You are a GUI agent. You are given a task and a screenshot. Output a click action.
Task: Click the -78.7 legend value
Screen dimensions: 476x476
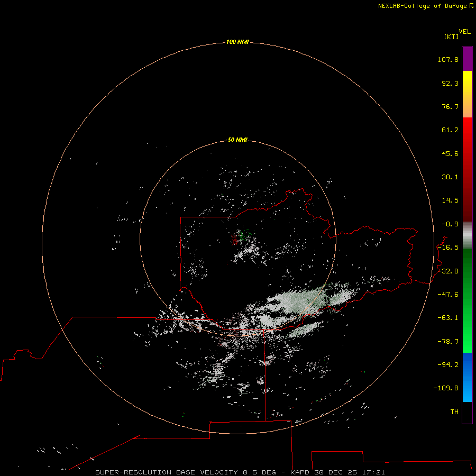[448, 342]
